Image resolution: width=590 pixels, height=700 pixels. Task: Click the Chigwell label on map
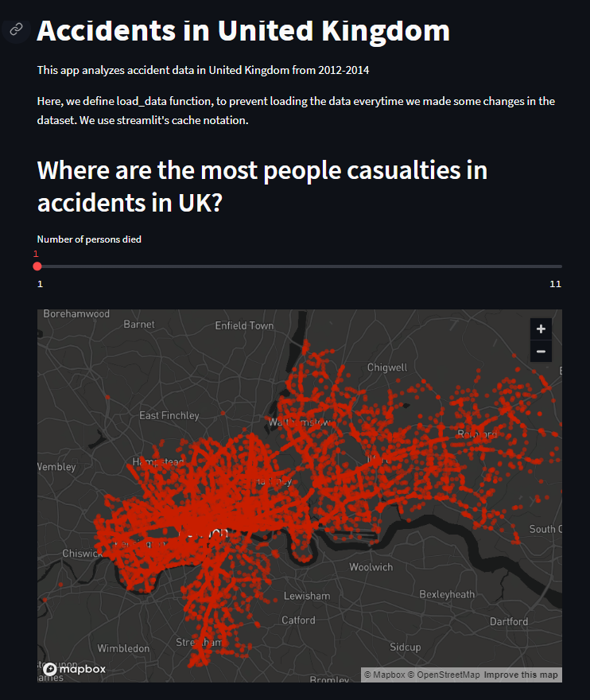click(x=387, y=367)
